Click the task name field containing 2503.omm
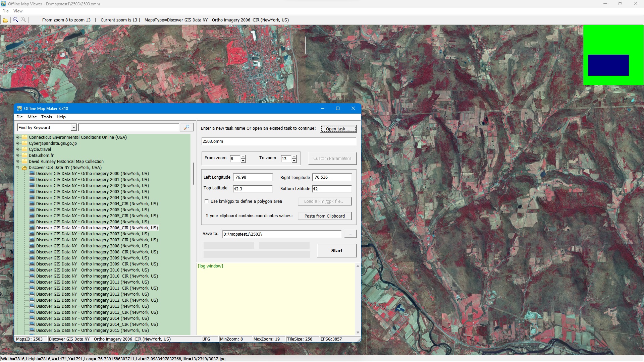 click(x=279, y=141)
